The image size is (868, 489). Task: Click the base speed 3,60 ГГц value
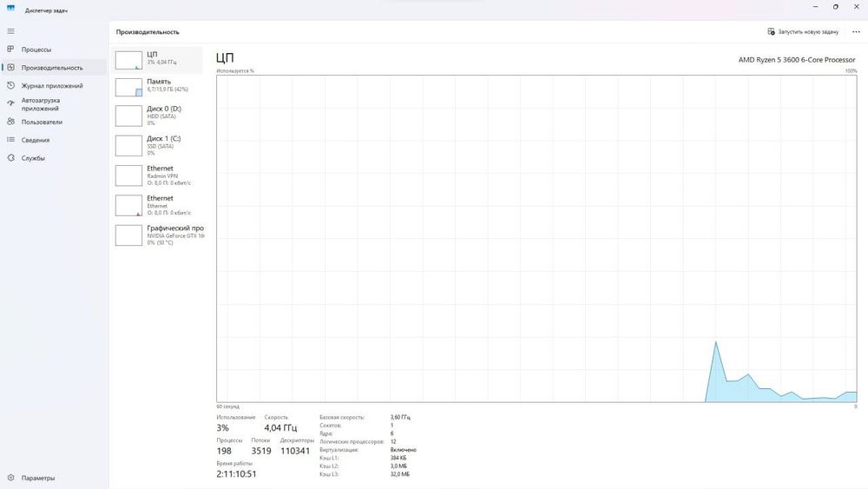[x=400, y=417]
